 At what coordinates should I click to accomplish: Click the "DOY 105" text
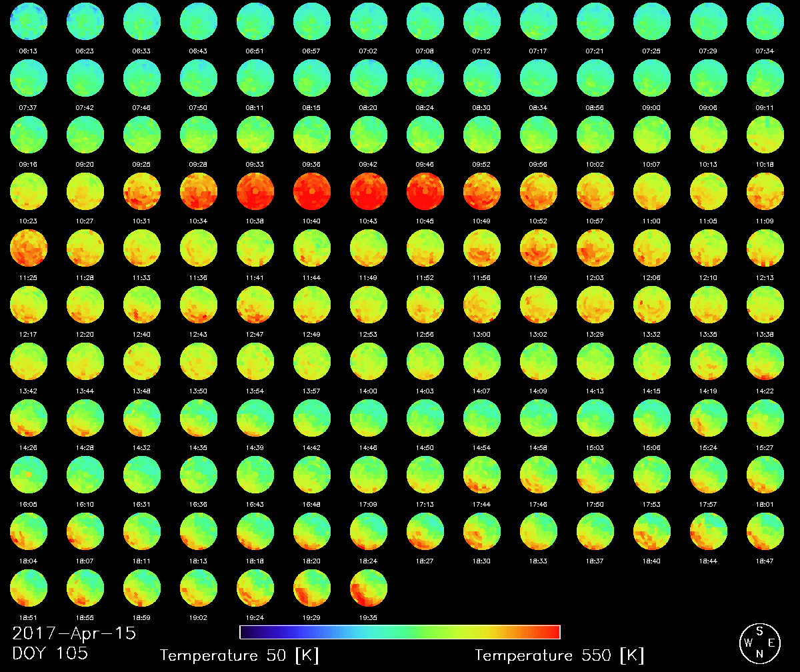(50, 653)
